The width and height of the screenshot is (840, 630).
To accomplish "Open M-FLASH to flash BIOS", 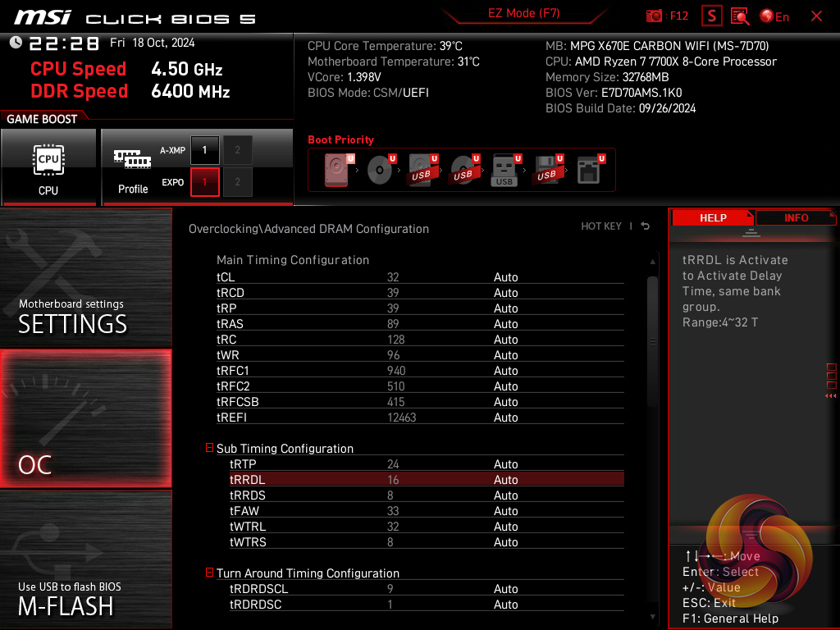I will pos(85,559).
